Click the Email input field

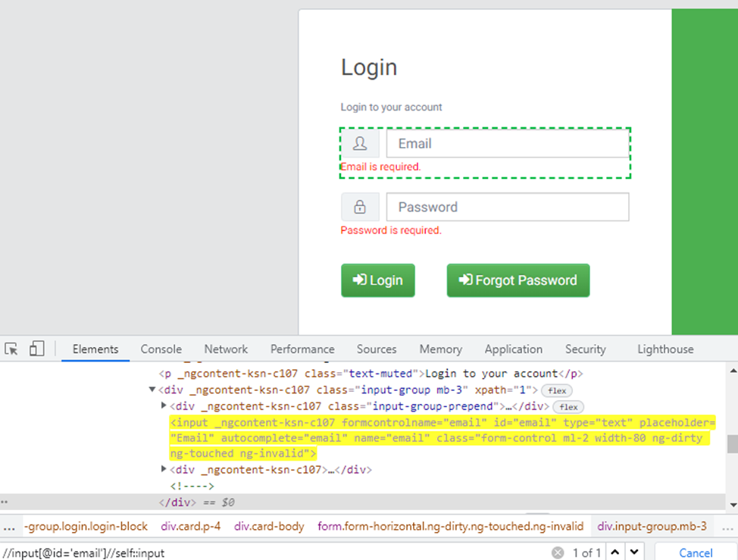pos(508,143)
